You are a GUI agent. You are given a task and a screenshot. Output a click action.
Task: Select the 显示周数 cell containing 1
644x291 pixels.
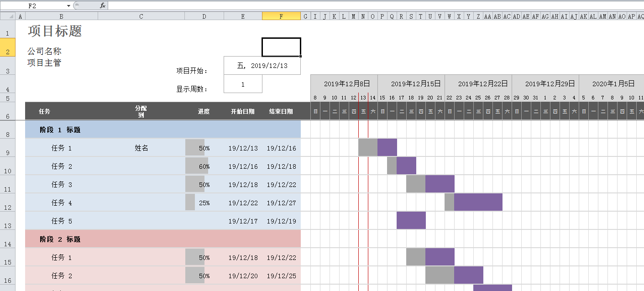tap(243, 84)
